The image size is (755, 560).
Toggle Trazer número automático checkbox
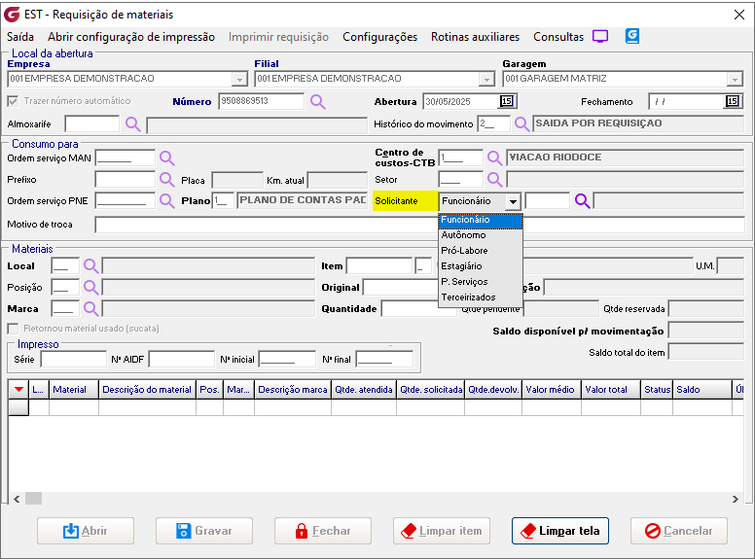pos(13,101)
